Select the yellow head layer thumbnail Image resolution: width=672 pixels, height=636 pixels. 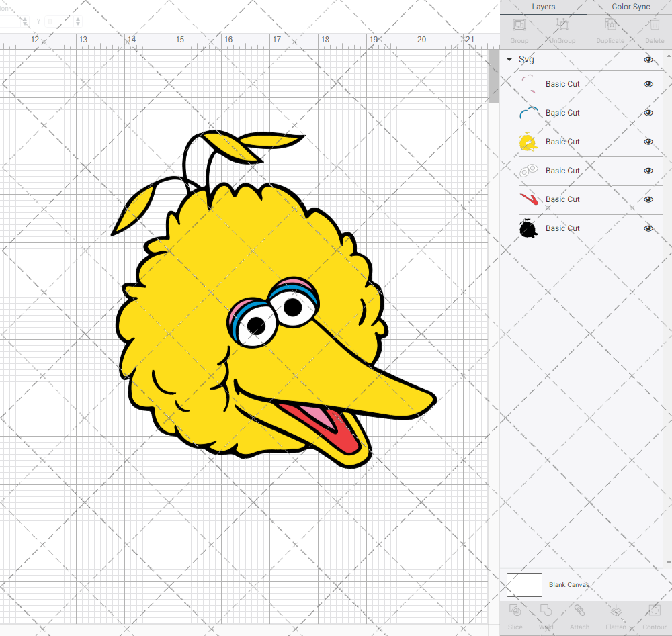[528, 142]
